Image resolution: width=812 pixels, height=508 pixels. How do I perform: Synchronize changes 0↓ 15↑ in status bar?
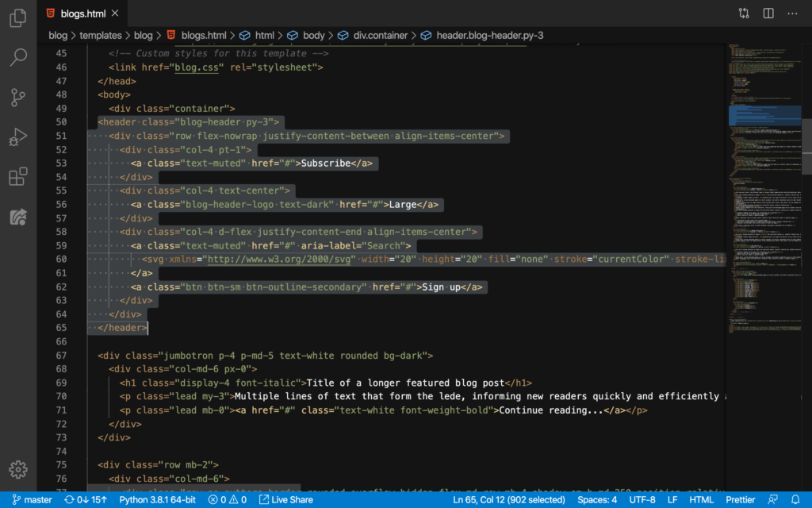tap(86, 500)
